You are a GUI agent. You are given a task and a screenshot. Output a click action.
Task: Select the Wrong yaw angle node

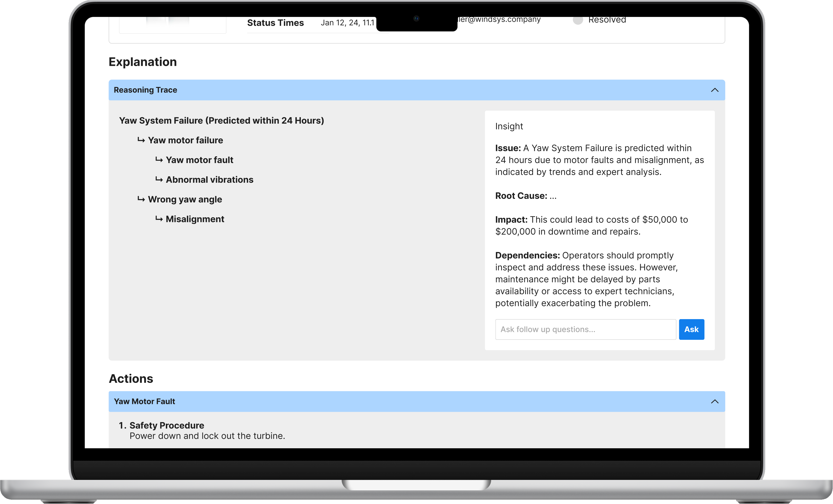185,199
